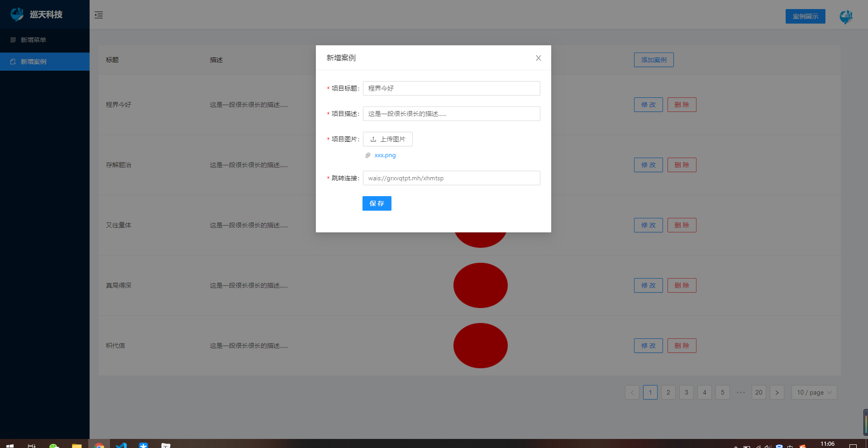Click 删除 for row 积代信
Viewport: 868px width, 448px height.
pos(682,346)
